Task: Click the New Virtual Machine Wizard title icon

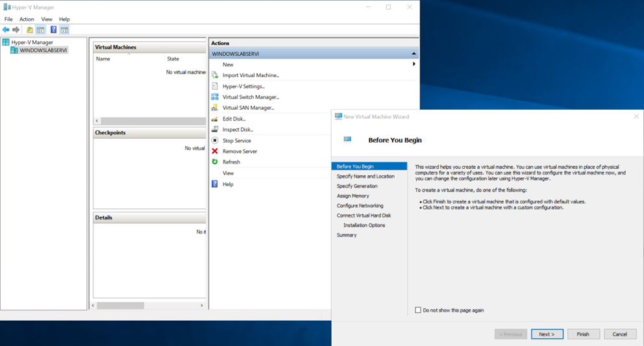Action: coord(338,116)
